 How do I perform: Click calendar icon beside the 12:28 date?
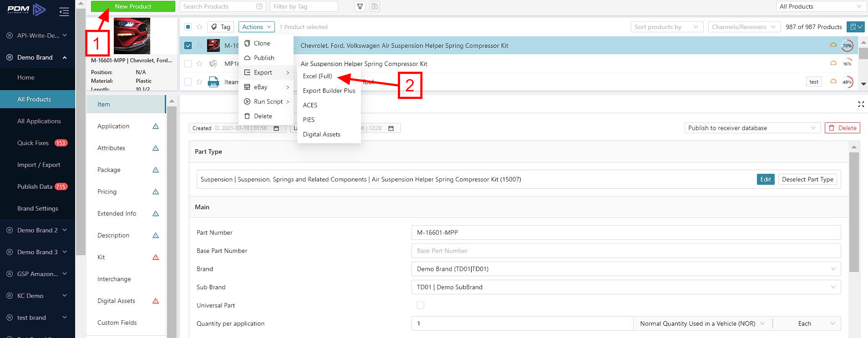point(391,128)
